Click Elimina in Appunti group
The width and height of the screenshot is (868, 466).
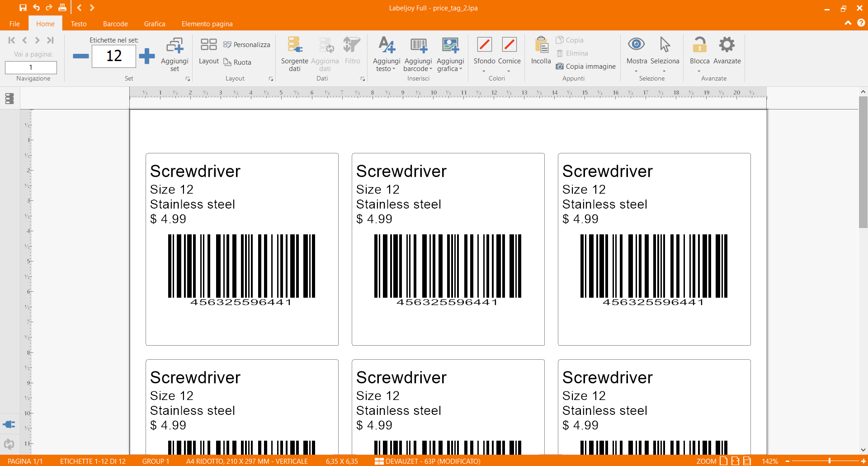point(572,53)
